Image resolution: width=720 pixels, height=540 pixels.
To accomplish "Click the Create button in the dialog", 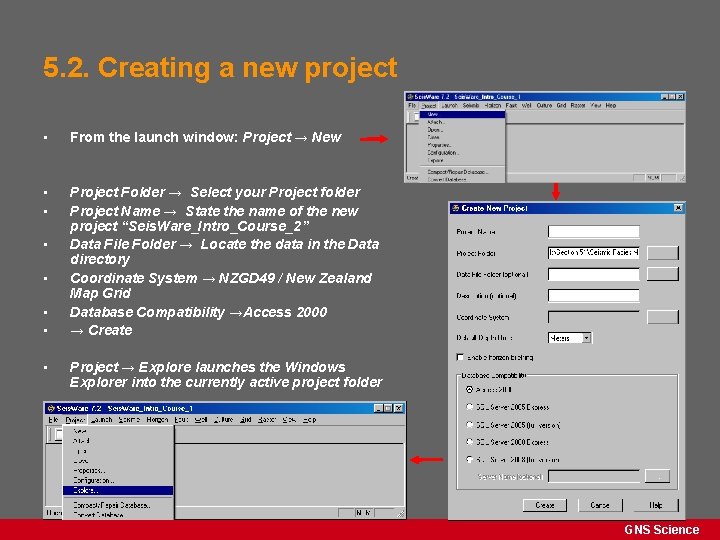I will pyautogui.click(x=545, y=505).
